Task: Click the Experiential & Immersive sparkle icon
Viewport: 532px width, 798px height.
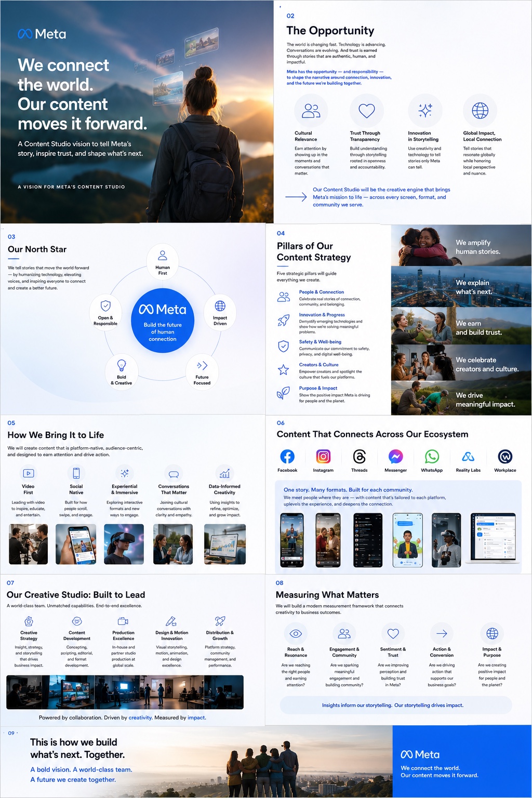Action: (x=125, y=473)
